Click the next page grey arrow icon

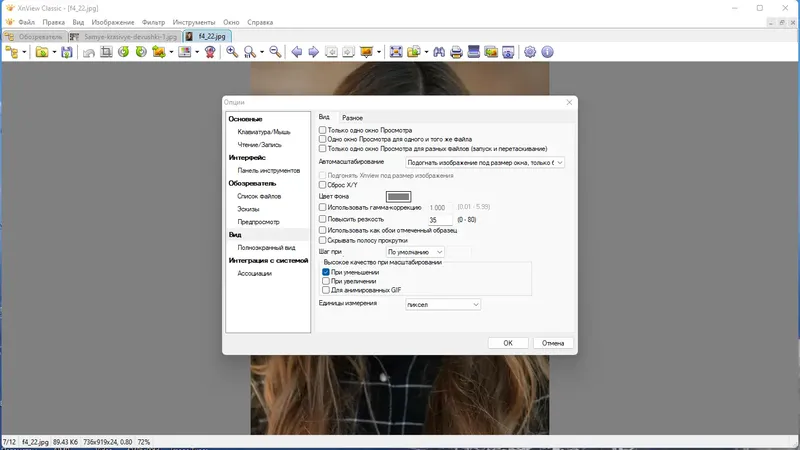[348, 52]
